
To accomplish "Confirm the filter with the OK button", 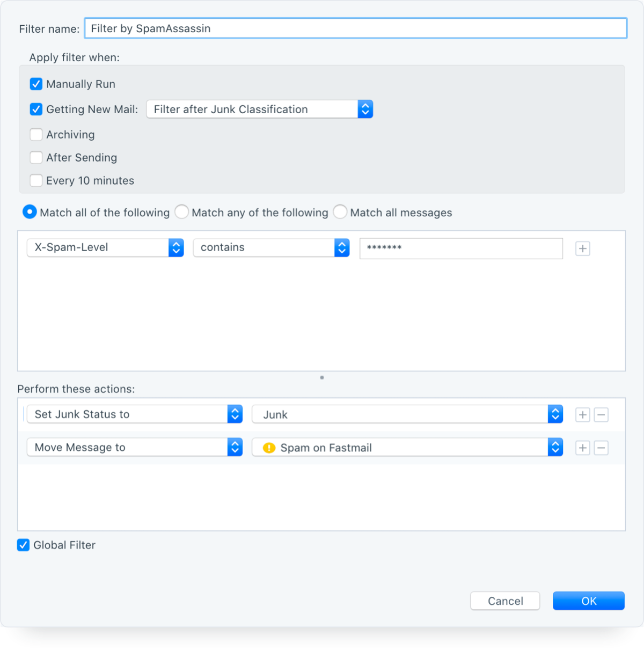I will coord(589,601).
